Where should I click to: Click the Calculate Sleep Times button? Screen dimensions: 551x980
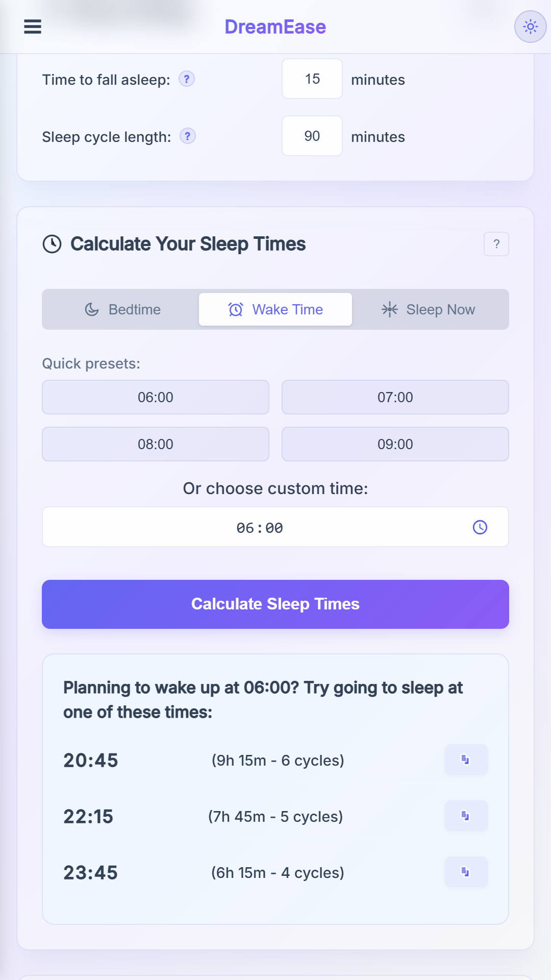coord(275,604)
